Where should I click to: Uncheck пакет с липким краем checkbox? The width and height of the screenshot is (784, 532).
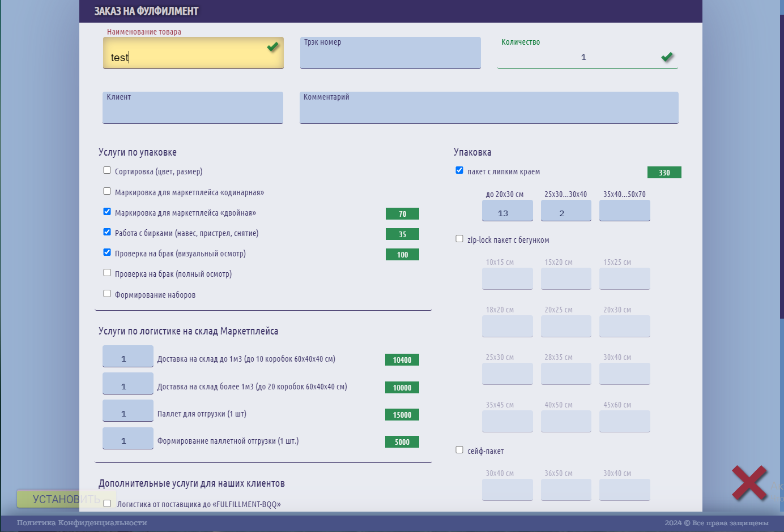point(459,170)
